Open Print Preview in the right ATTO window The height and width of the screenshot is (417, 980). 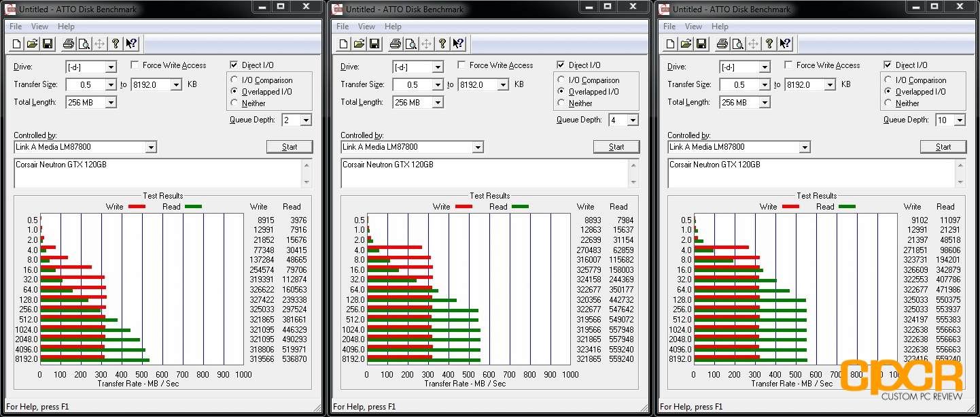click(x=737, y=44)
